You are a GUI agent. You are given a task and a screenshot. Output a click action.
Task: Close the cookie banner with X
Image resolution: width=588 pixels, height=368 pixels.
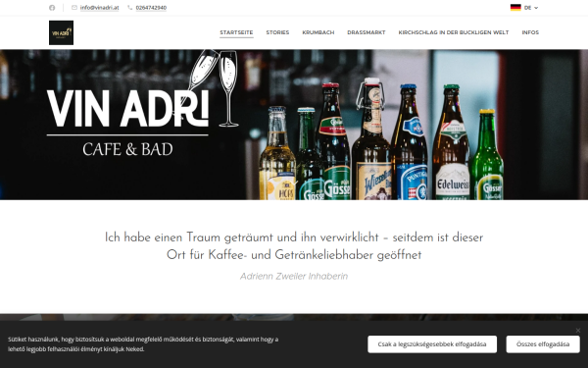tap(578, 330)
